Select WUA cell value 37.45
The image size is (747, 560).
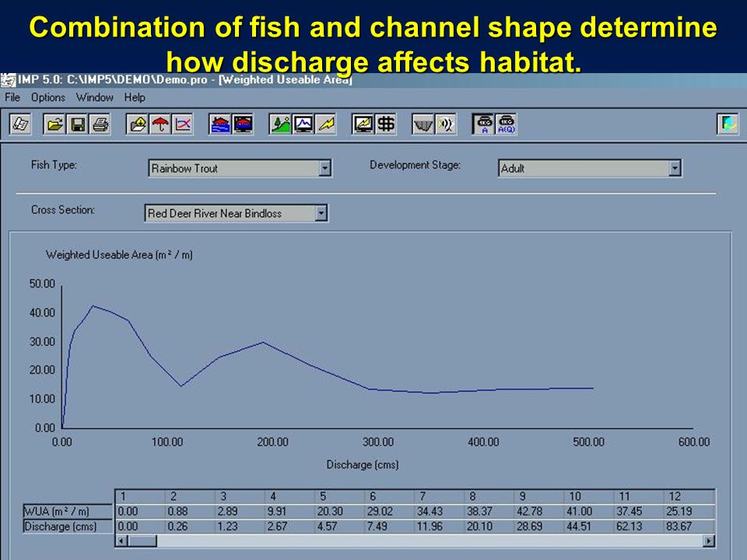pyautogui.click(x=638, y=512)
